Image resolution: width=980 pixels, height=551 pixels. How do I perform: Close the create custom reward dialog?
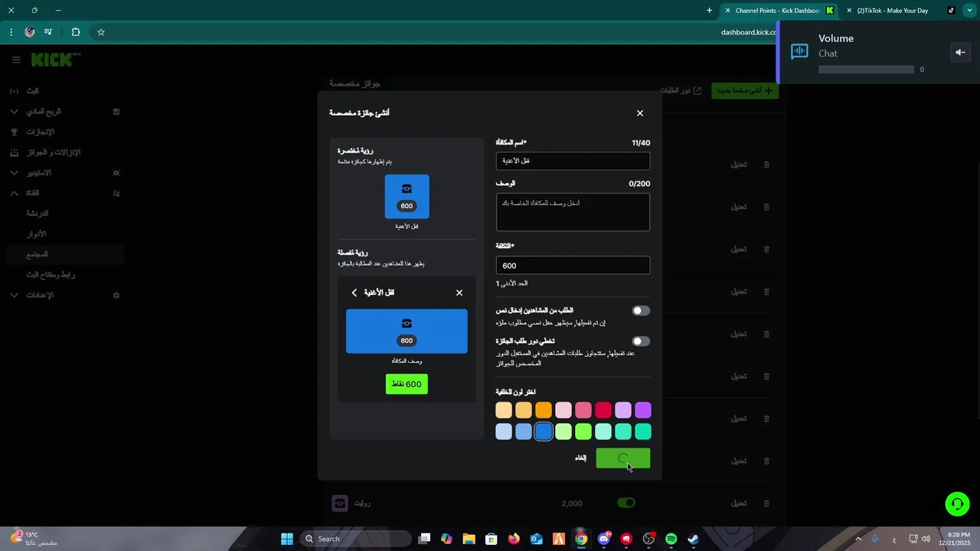click(x=640, y=113)
